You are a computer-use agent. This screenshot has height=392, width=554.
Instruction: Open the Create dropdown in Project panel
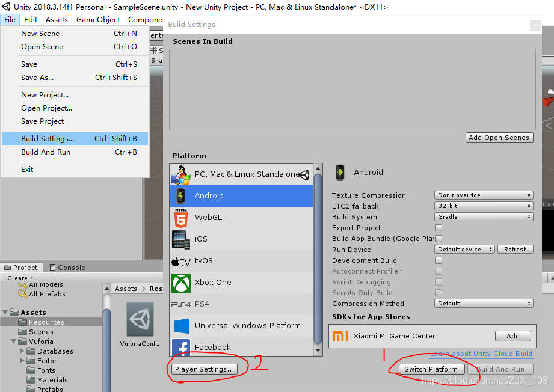tap(19, 278)
